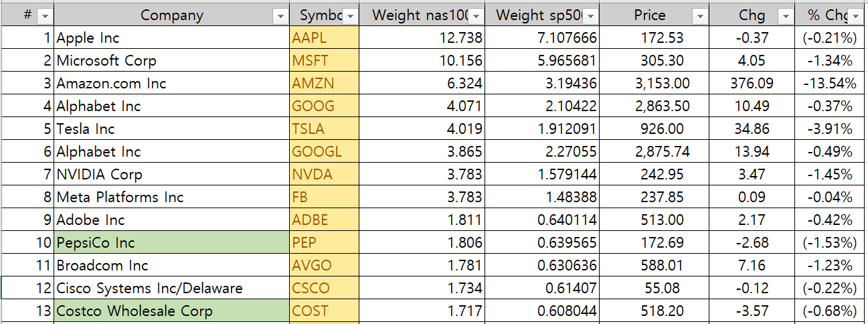Select Apple percent change (-0.21%)
868x324 pixels.
pos(831,38)
